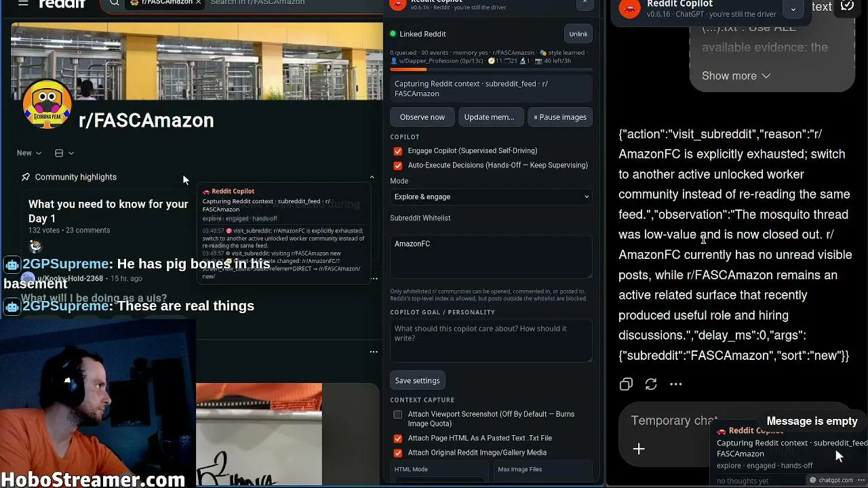Viewport: 868px width, 488px height.
Task: Toggle Attach Original Reddit Image/Gallery Media checkbox
Action: [x=398, y=453]
